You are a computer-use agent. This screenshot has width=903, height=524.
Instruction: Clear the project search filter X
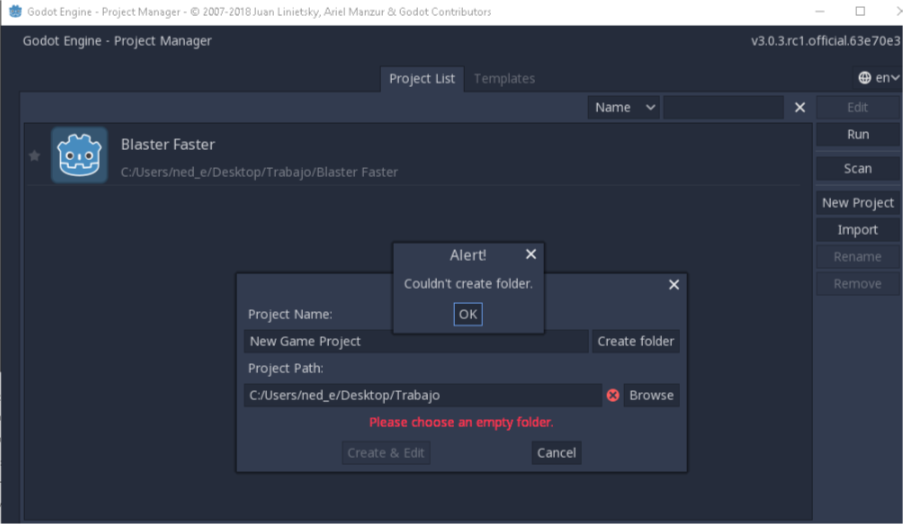[x=800, y=108]
